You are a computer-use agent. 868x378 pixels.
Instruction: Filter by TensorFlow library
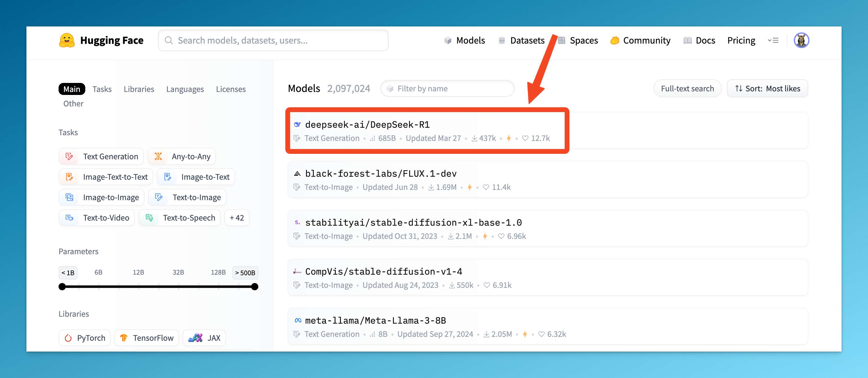point(147,338)
